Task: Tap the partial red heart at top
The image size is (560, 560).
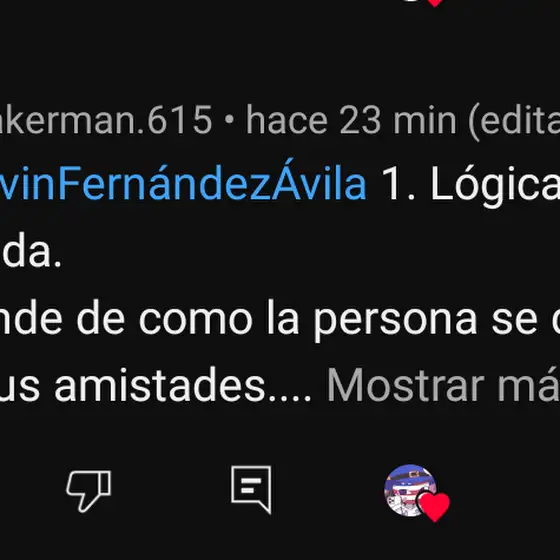Action: pyautogui.click(x=434, y=3)
